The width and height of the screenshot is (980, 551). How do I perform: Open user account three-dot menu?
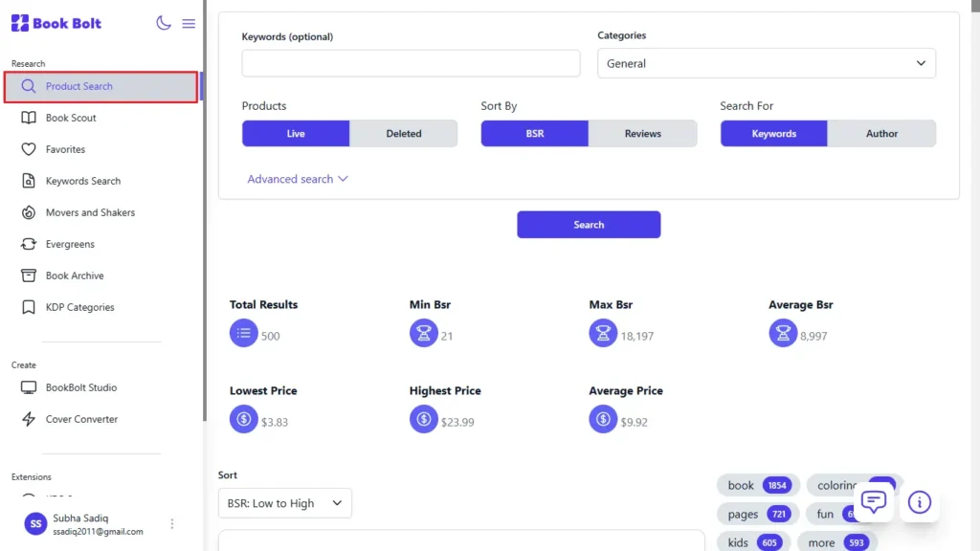pyautogui.click(x=172, y=523)
